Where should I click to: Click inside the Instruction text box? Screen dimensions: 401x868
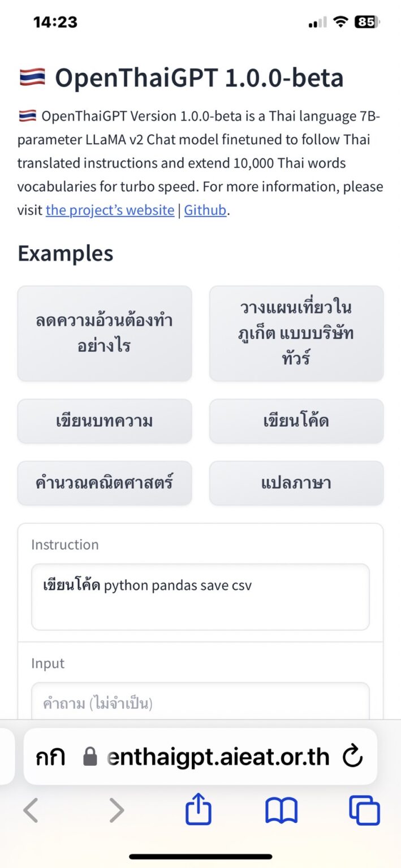pos(200,597)
